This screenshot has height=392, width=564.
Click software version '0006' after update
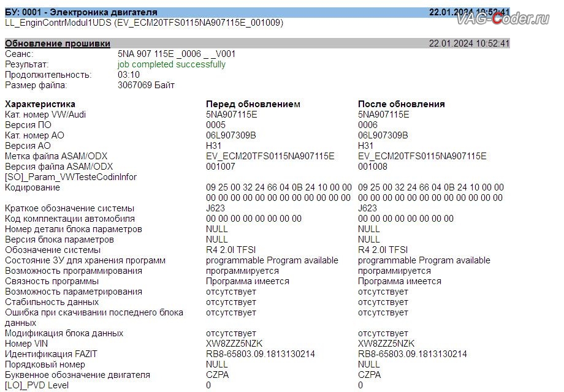pos(368,125)
